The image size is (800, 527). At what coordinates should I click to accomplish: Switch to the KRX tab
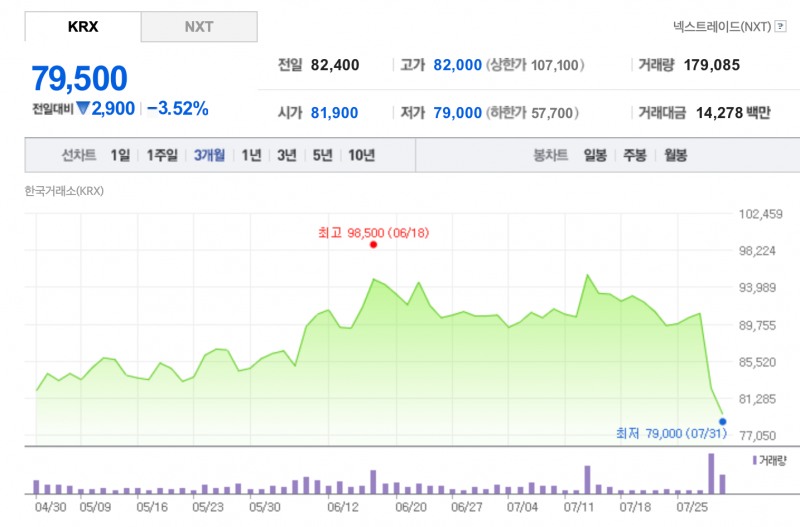[83, 27]
